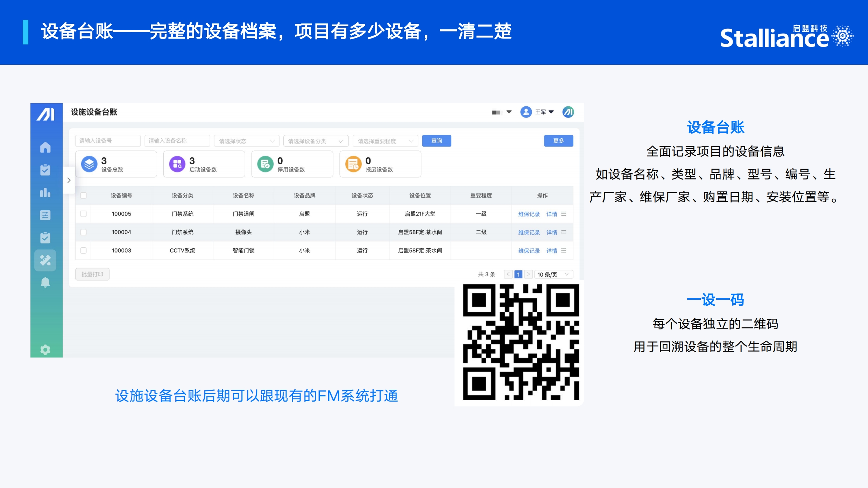Open the settings gear in the sidebar

pyautogui.click(x=45, y=349)
